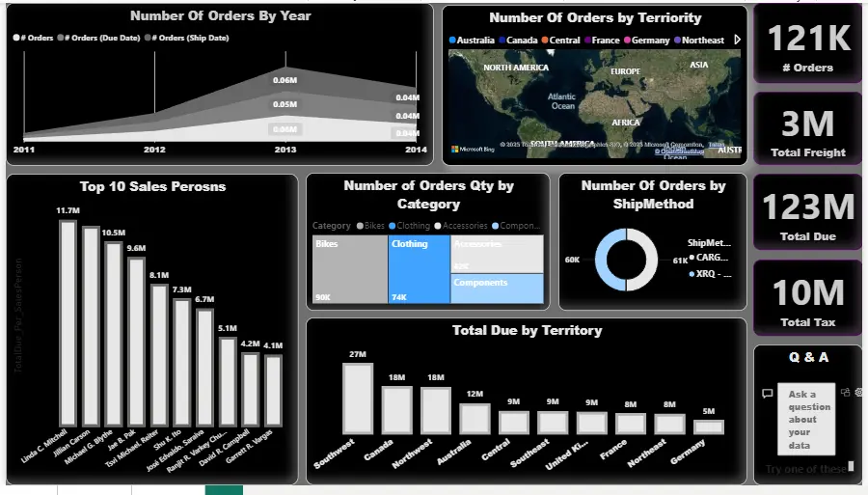Click the 2013 axis label on orders chart

point(285,150)
